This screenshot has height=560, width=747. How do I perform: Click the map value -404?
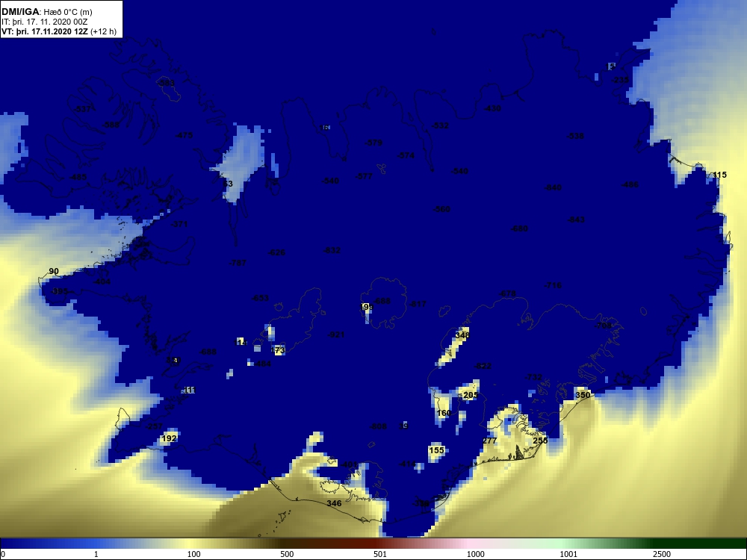(x=102, y=281)
